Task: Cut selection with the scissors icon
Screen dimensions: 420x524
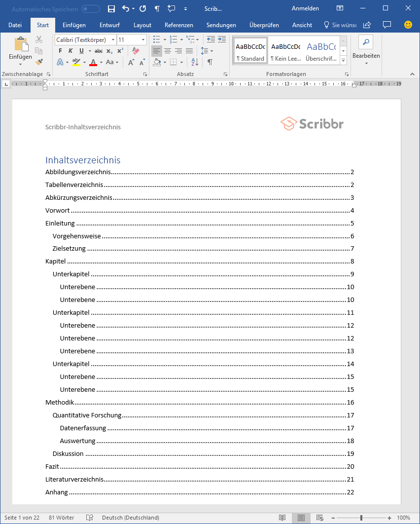Action: pos(39,39)
